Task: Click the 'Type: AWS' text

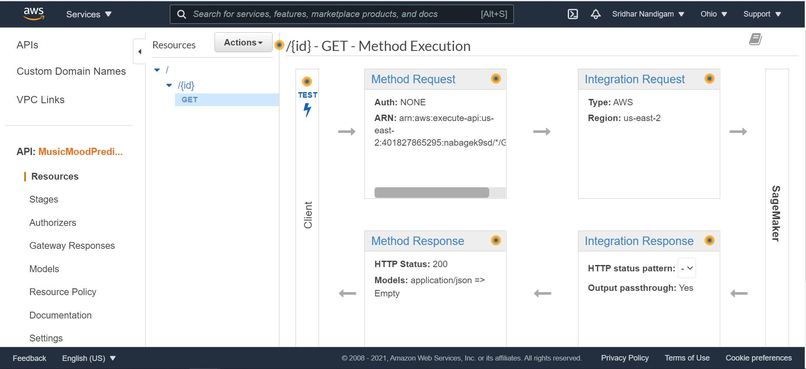Action: tap(610, 102)
